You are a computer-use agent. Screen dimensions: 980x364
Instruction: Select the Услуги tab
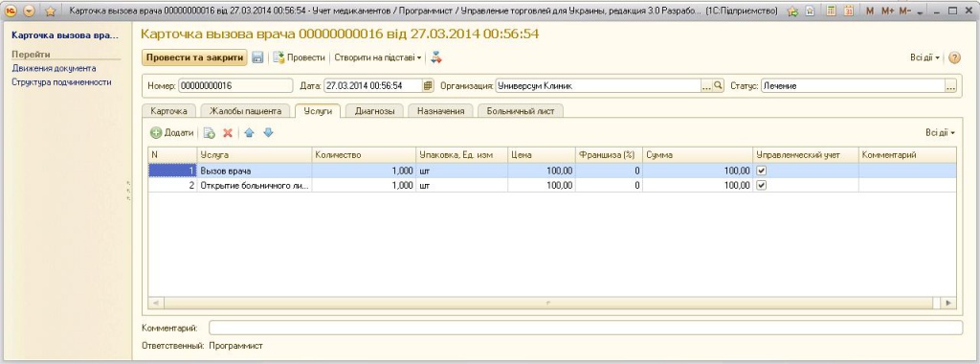coord(318,111)
